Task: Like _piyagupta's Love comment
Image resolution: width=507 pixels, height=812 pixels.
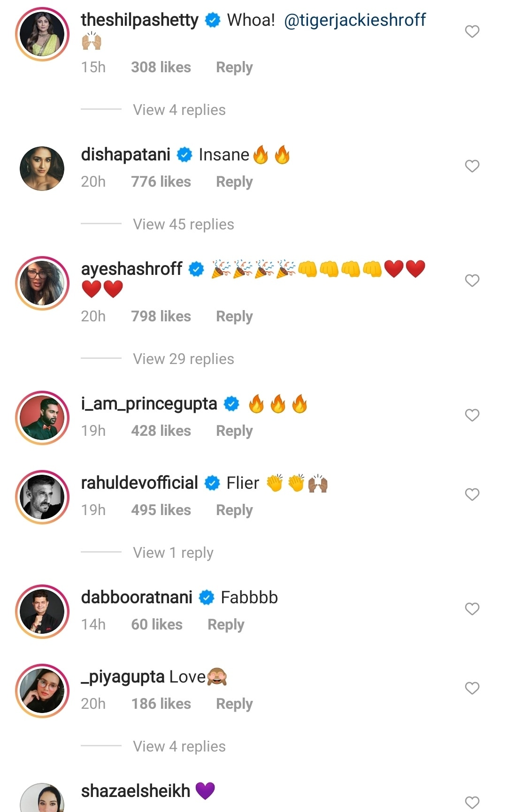Action: click(x=472, y=688)
